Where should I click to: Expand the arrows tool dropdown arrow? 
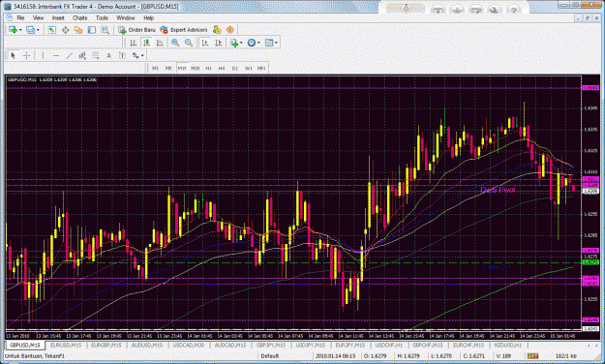[142, 55]
